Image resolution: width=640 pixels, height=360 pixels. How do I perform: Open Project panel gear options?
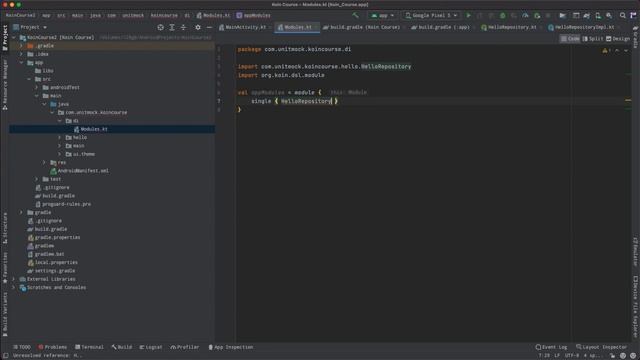click(x=198, y=27)
